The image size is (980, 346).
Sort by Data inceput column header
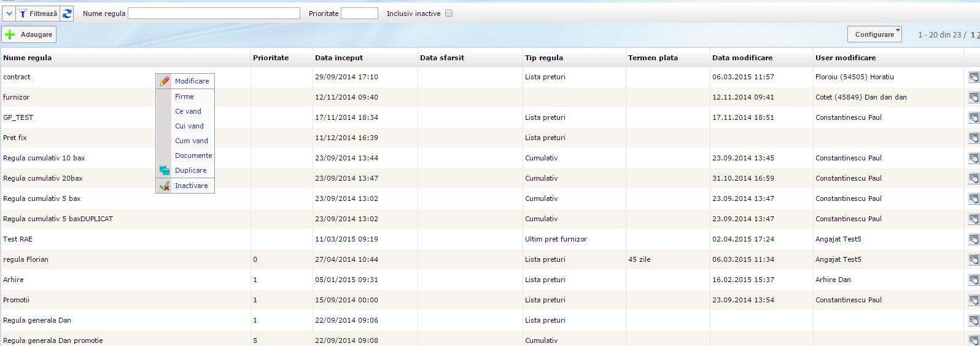(339, 58)
